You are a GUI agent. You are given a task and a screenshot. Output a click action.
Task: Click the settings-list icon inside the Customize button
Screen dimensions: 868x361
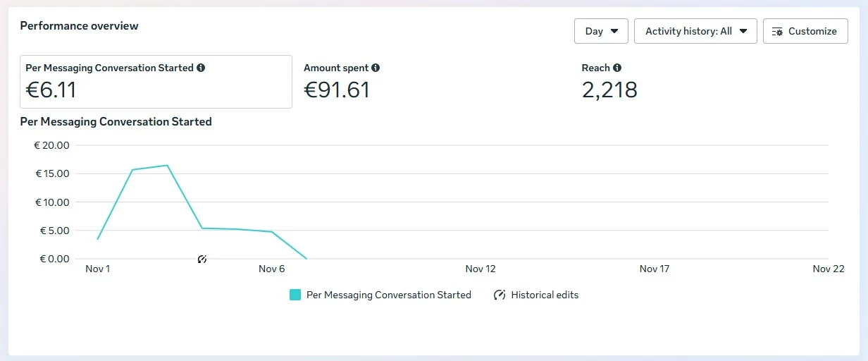[x=778, y=32]
